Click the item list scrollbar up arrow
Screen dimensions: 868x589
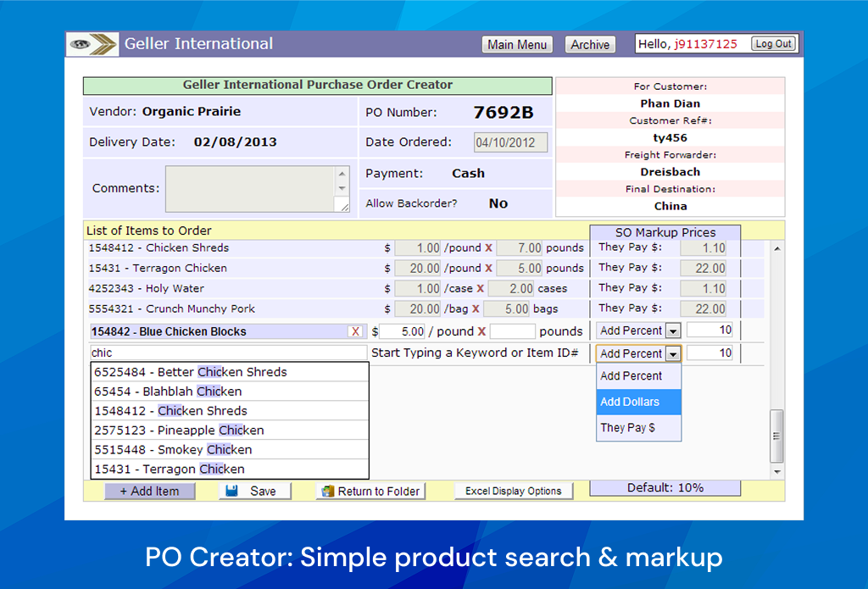pos(776,247)
